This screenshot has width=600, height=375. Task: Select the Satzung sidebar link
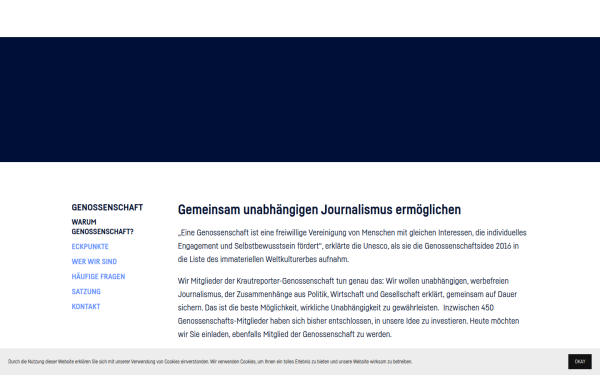(86, 292)
